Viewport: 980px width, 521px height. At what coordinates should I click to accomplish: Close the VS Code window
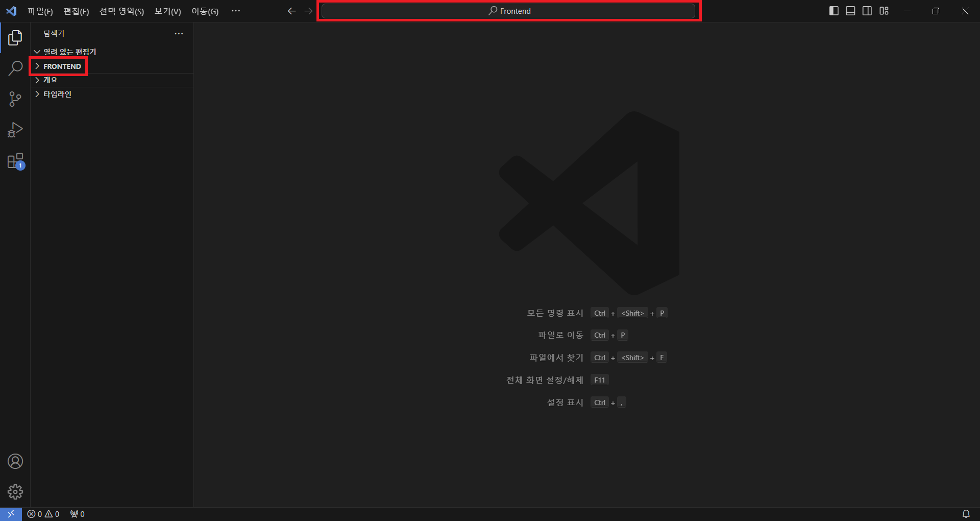965,11
